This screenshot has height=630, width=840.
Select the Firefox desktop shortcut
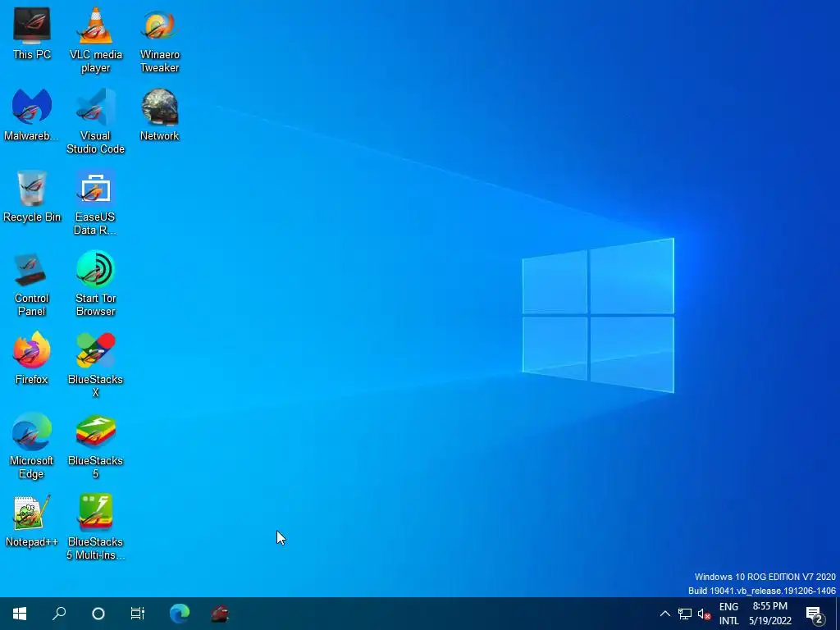tap(32, 358)
